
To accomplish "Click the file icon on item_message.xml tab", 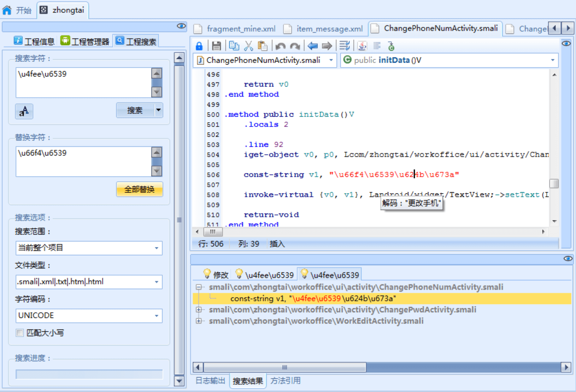I will pyautogui.click(x=287, y=29).
